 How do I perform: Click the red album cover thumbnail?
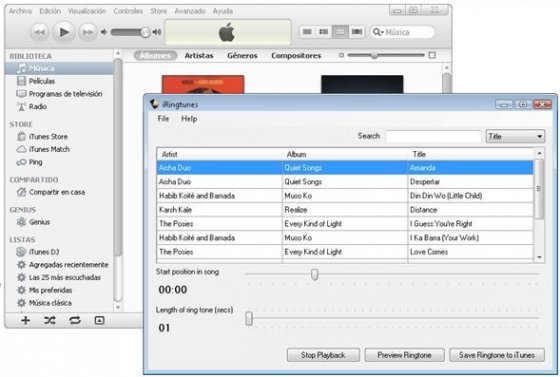coord(203,84)
